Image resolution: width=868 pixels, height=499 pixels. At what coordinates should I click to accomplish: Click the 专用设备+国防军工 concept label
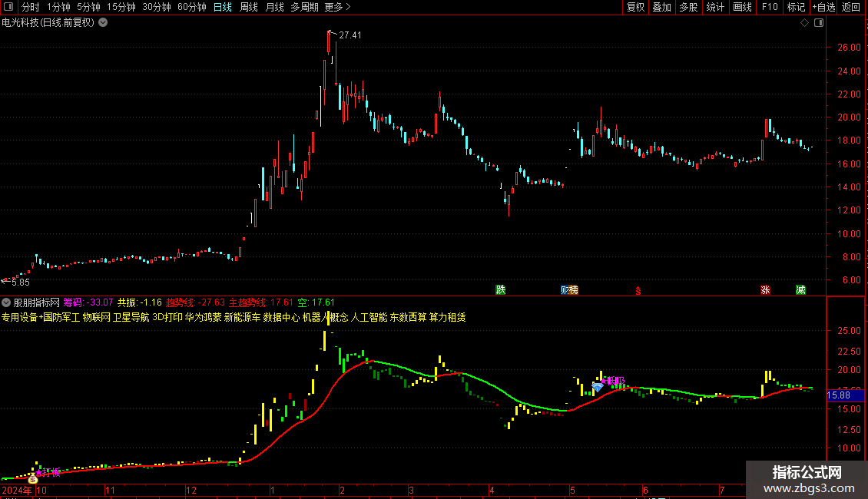[x=41, y=318]
